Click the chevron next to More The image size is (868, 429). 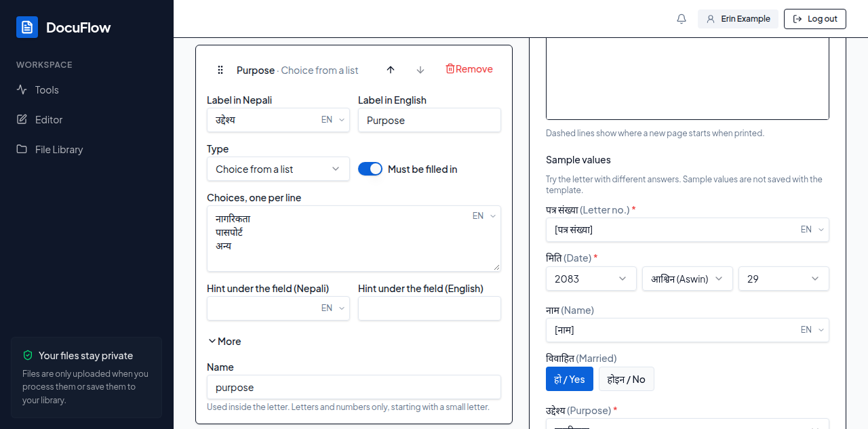[x=212, y=341]
